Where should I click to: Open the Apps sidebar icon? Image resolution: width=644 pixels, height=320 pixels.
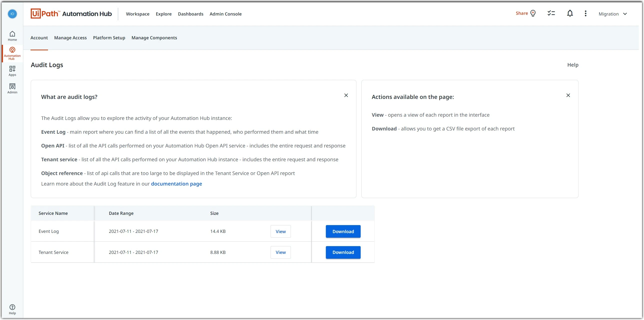point(12,71)
